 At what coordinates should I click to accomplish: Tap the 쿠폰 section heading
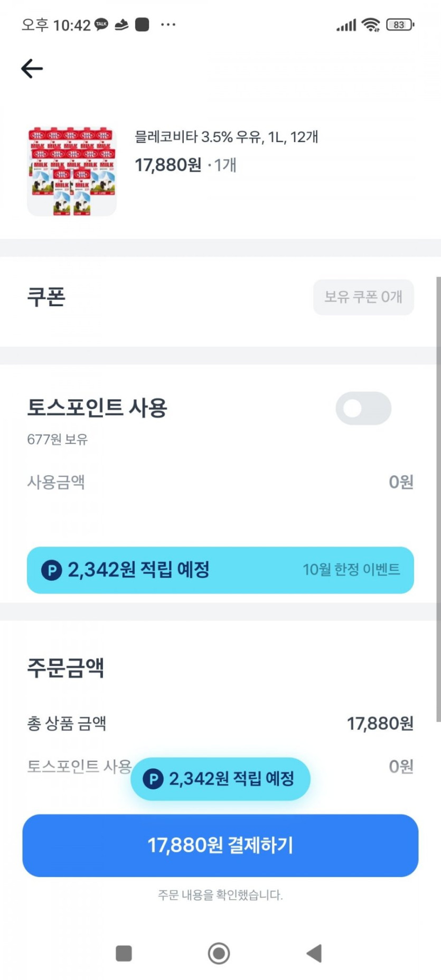(x=46, y=297)
